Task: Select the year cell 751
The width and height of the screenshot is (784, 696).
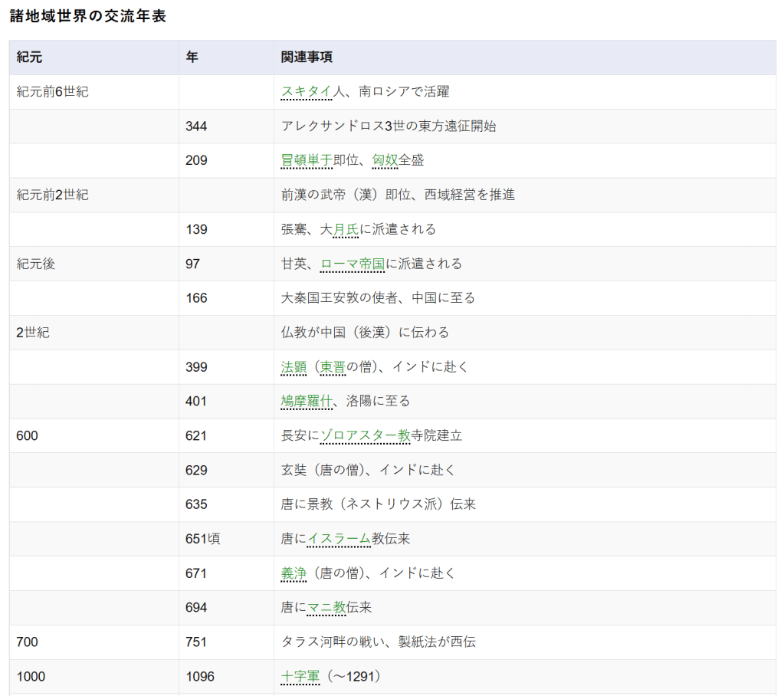Action: (x=196, y=642)
